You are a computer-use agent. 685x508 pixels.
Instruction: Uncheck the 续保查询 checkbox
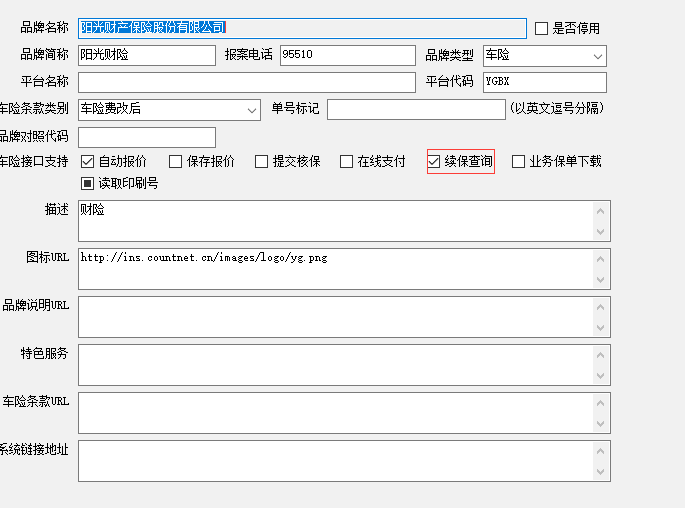434,162
